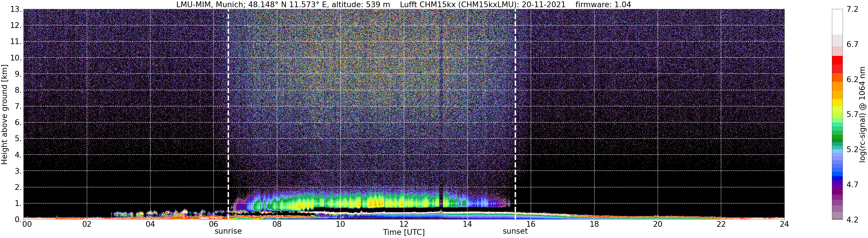Click the colorbar tick value '6.2'
868x238 pixels.
(x=852, y=80)
